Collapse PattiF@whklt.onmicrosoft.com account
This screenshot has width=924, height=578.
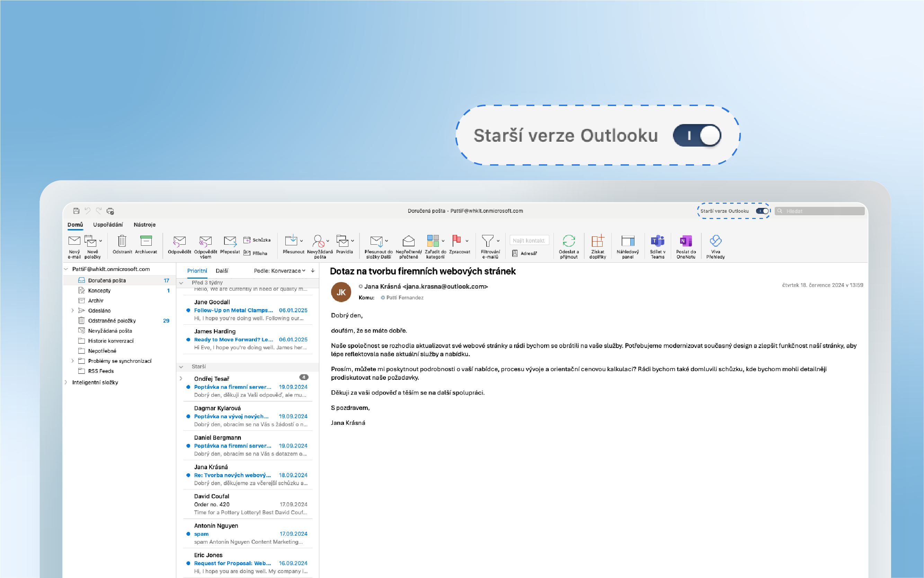click(x=66, y=269)
